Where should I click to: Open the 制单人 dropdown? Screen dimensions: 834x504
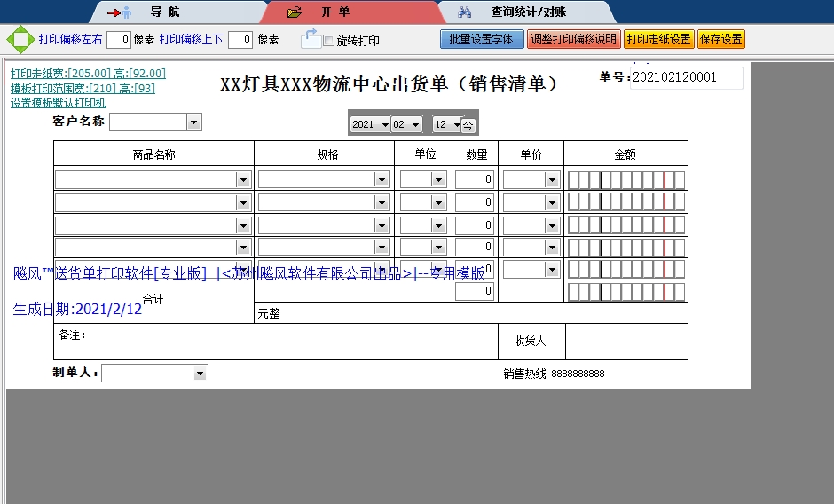point(200,374)
